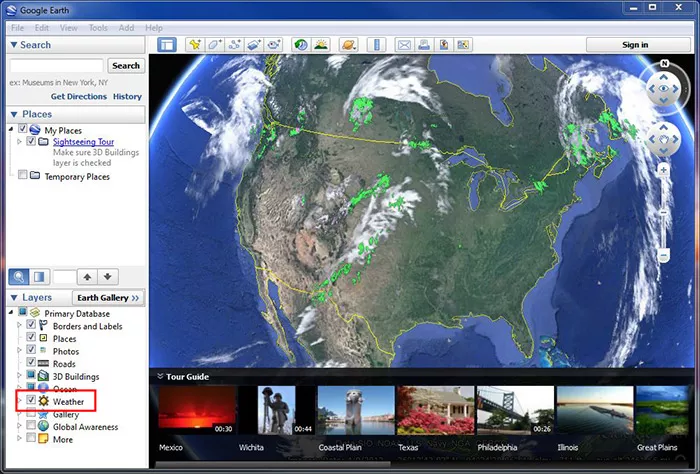700x474 pixels.
Task: Print the current view icon
Action: (x=424, y=45)
